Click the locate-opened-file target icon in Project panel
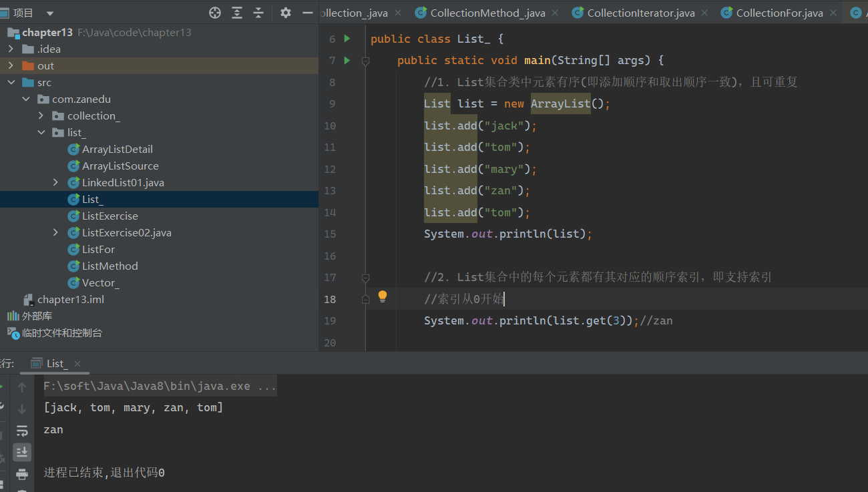This screenshot has width=868, height=492. click(215, 13)
